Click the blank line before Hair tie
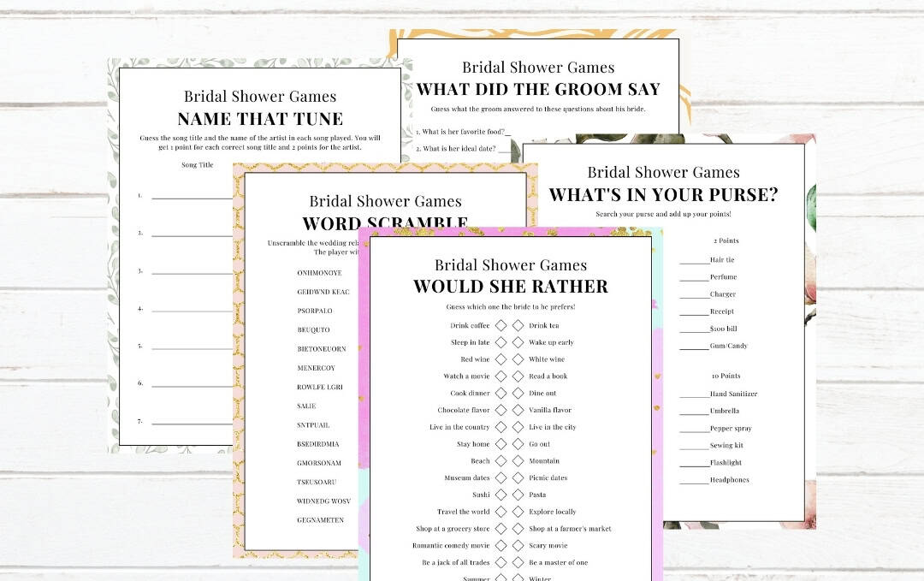The width and height of the screenshot is (924, 581). (x=694, y=261)
